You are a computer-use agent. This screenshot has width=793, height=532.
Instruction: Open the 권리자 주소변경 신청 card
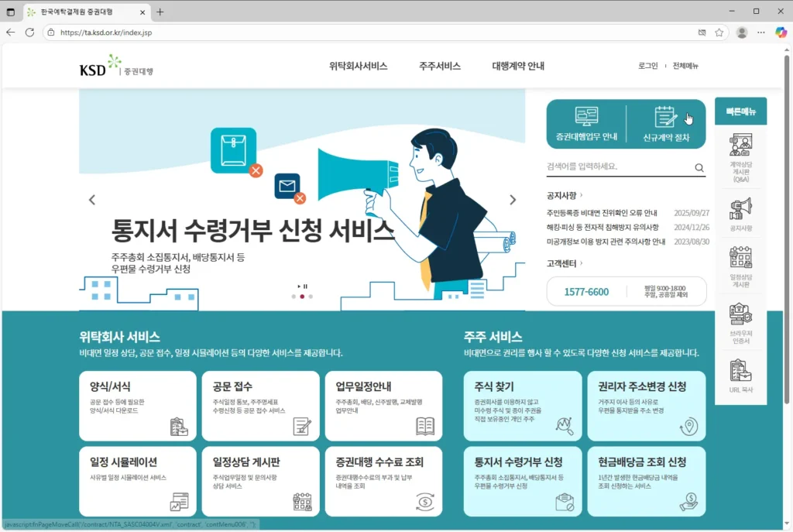point(647,406)
